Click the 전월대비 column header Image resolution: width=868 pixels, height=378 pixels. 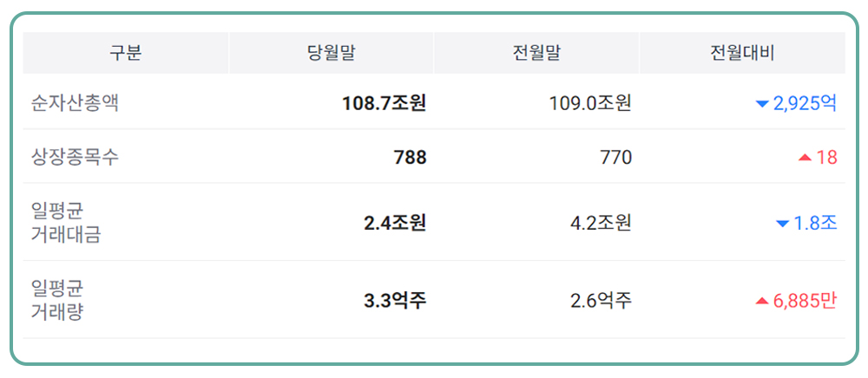click(x=742, y=53)
